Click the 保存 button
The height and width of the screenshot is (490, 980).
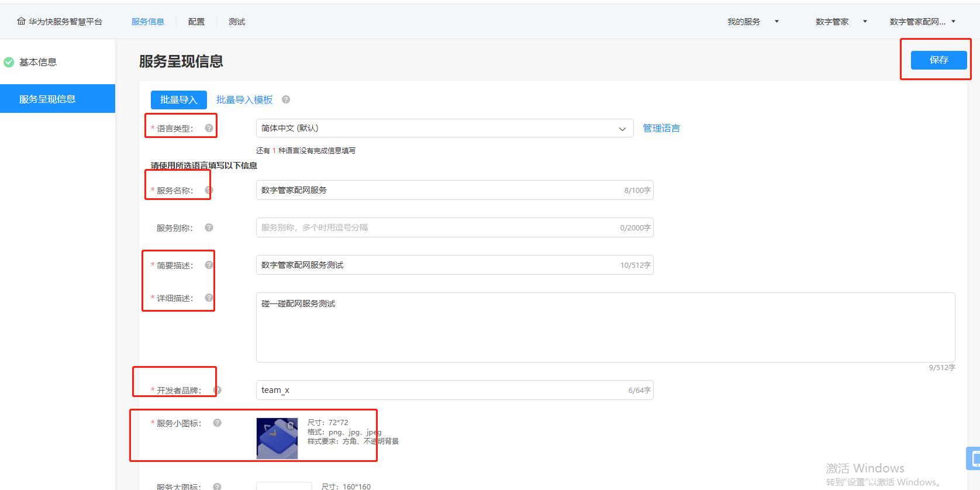click(938, 60)
